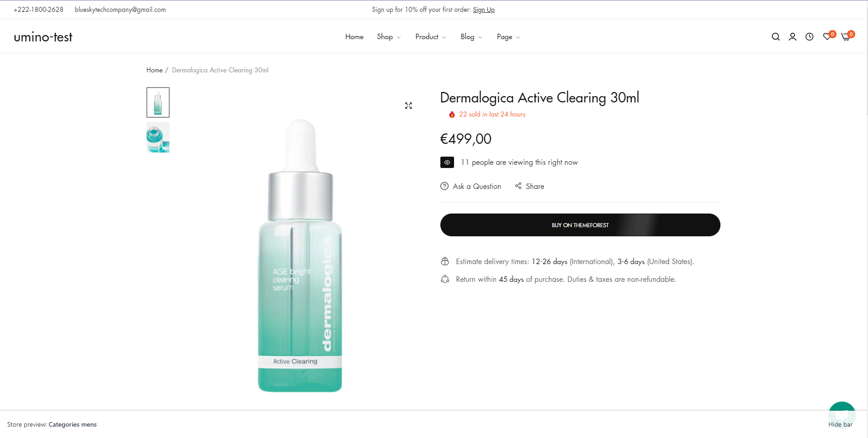Image resolution: width=868 pixels, height=438 pixels.
Task: Click the Ask a Question link
Action: tap(471, 186)
